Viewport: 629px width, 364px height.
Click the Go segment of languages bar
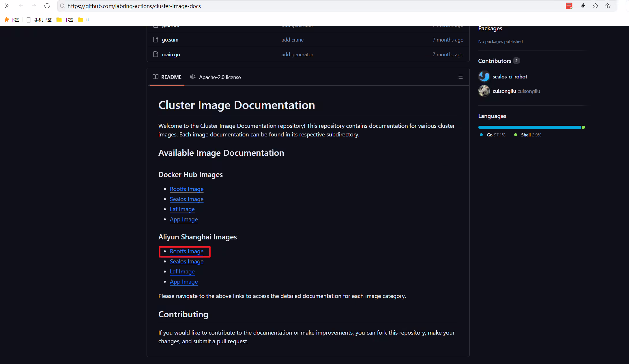(x=530, y=127)
